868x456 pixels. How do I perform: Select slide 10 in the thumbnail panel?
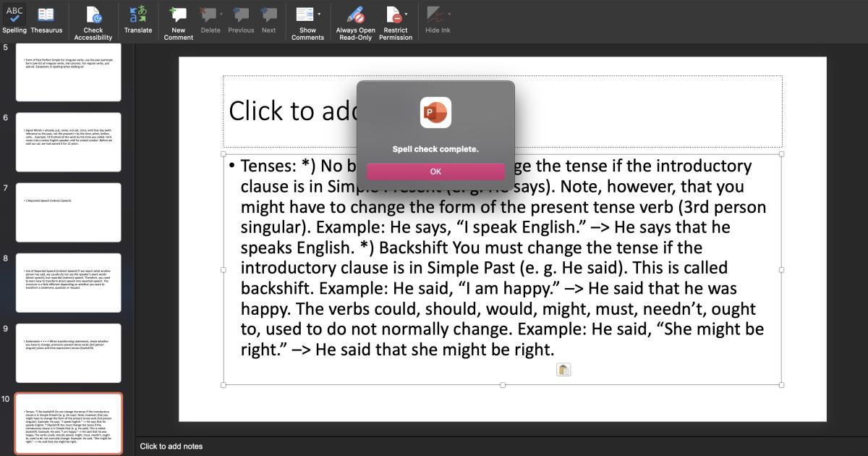tap(68, 423)
